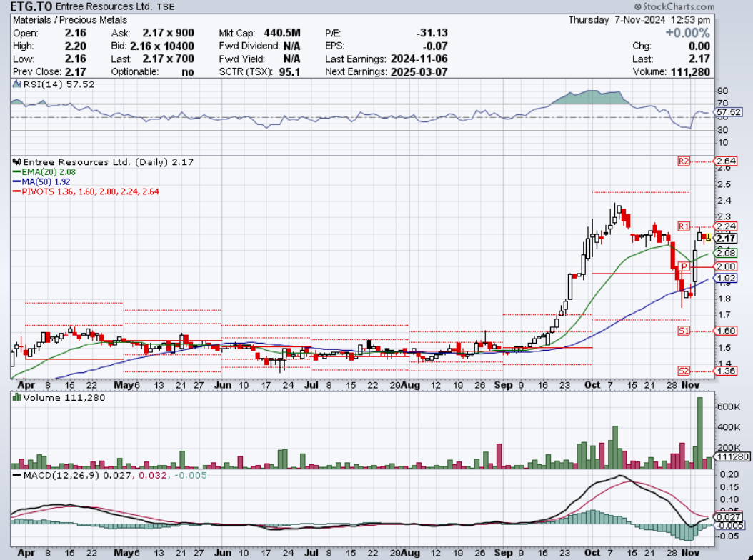
Task: Select the S2 pivot marker box
Action: [x=684, y=371]
